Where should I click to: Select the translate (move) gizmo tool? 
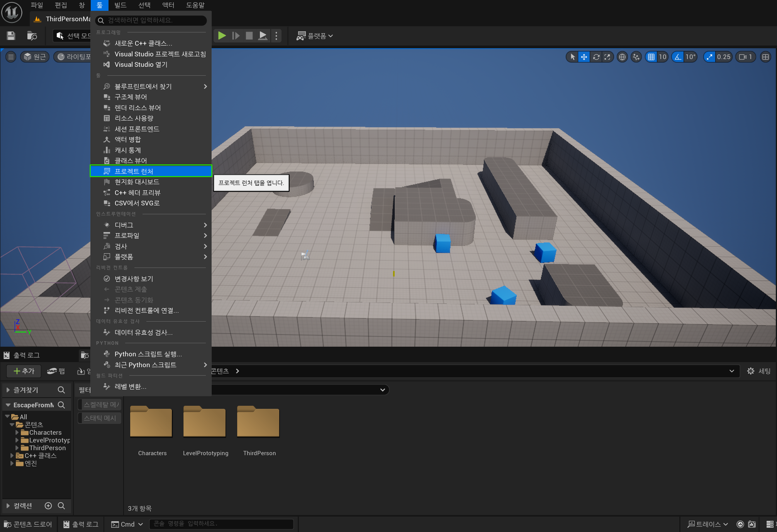point(584,57)
